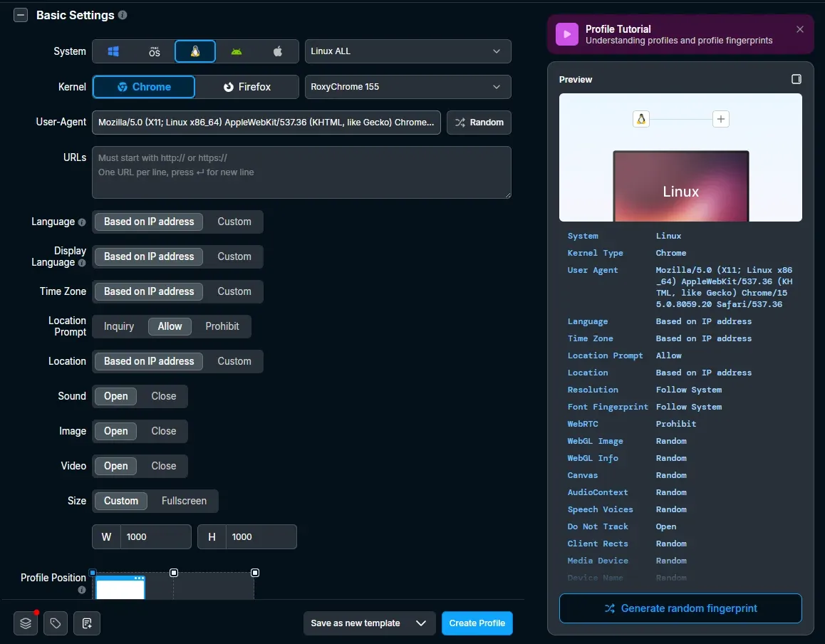Image resolution: width=825 pixels, height=644 pixels.
Task: Click Save as new template
Action: pos(356,623)
